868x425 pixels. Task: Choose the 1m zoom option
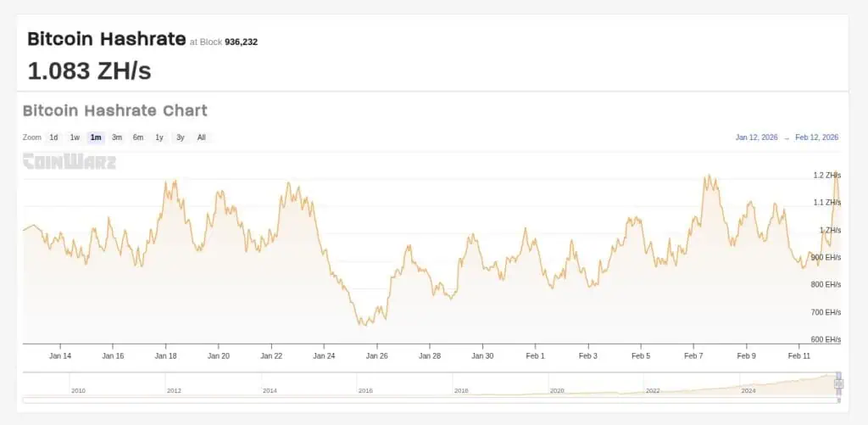[x=96, y=137]
